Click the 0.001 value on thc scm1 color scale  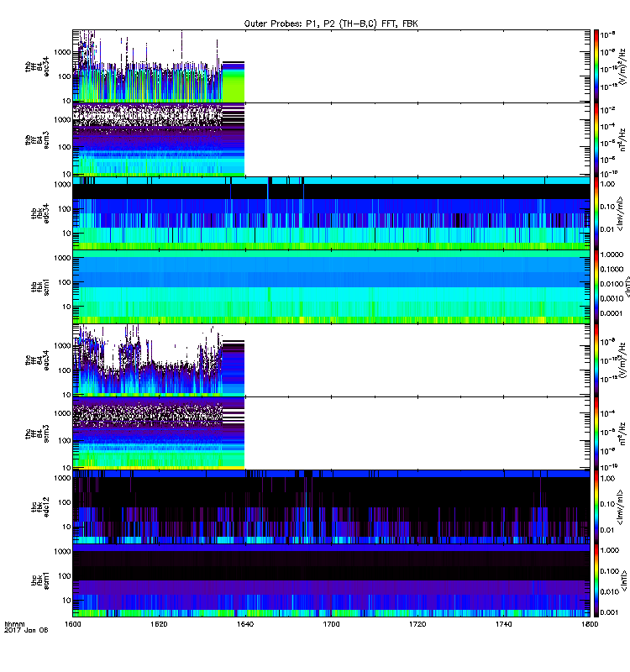[610, 612]
